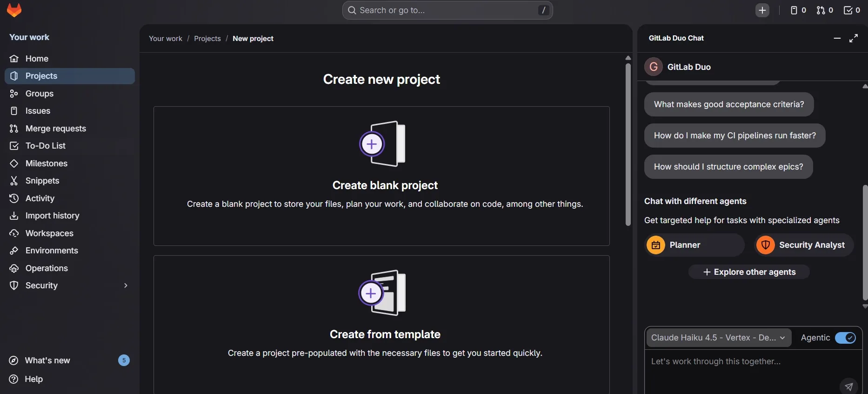Viewport: 868px width, 394px height.
Task: Click the send message paper plane icon
Action: point(849,386)
